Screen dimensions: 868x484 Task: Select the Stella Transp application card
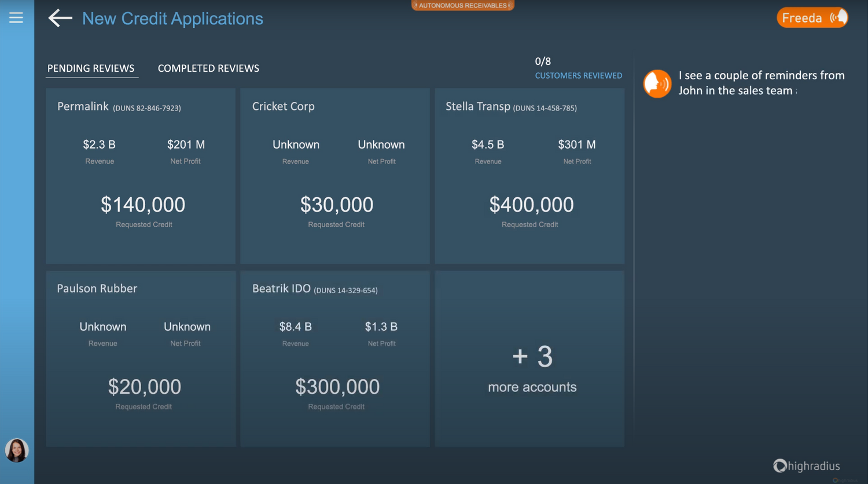click(x=529, y=176)
